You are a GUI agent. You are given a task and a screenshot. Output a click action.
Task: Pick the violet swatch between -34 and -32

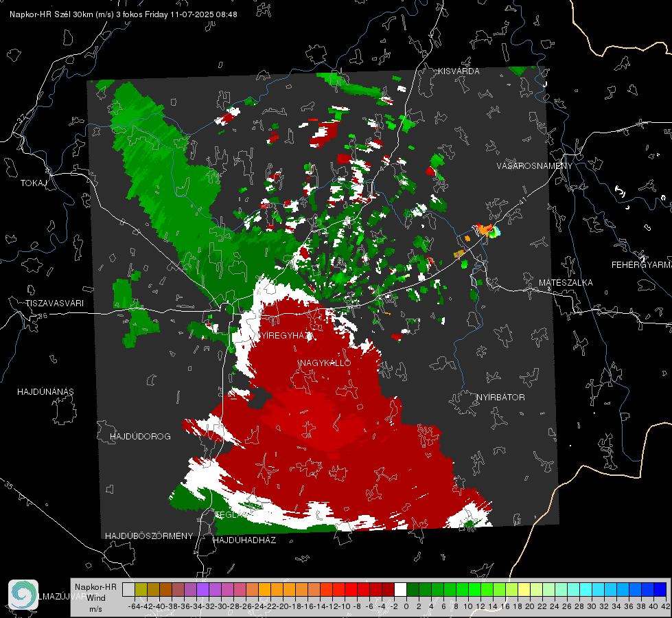[202, 589]
